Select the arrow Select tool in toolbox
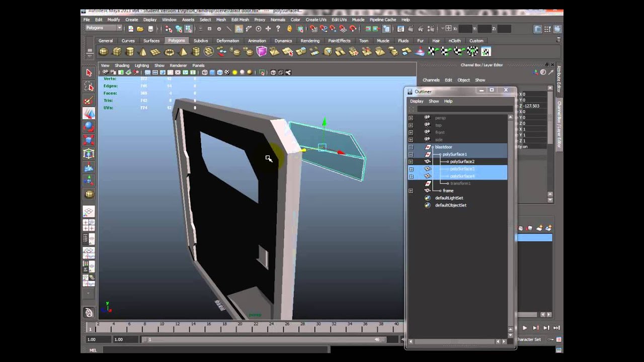644x362 pixels. click(x=89, y=73)
